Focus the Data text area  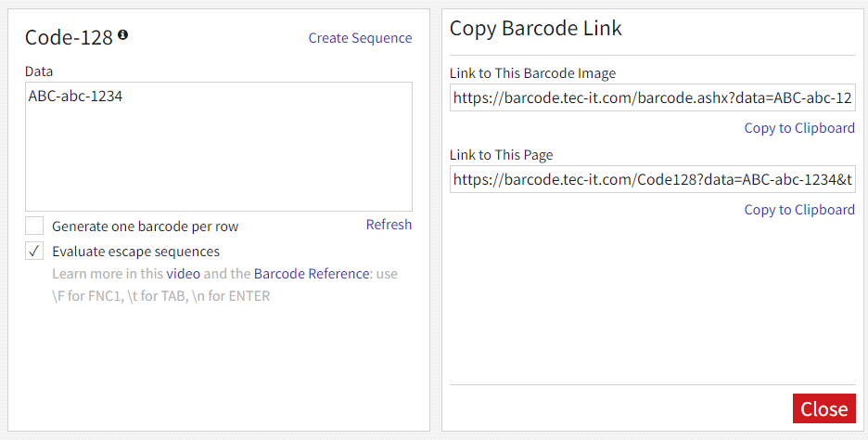tap(219, 147)
